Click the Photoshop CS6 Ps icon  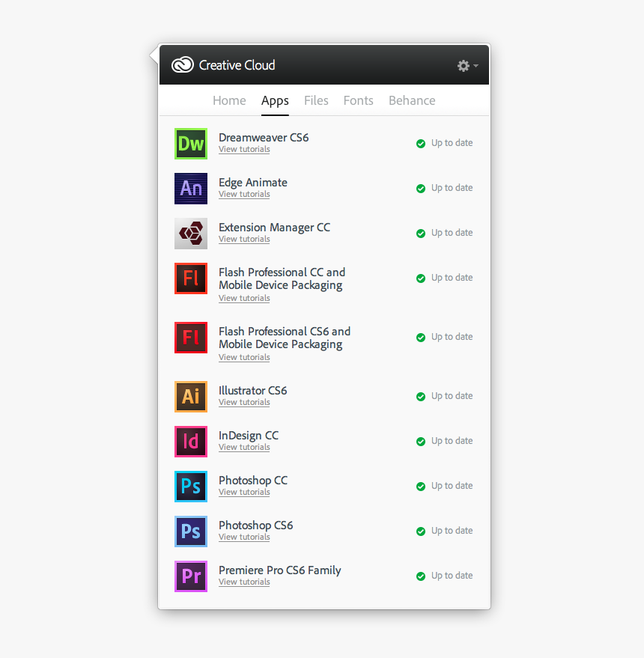tap(191, 531)
